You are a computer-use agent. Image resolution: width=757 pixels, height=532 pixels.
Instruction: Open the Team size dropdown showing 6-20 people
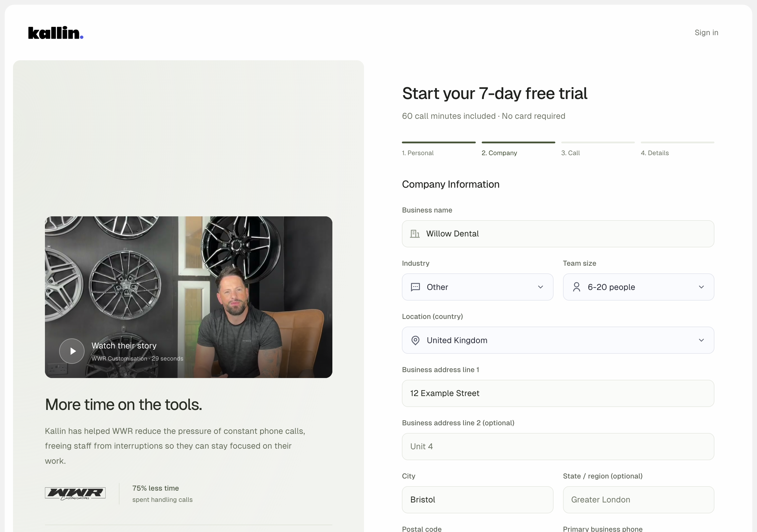[x=638, y=287]
